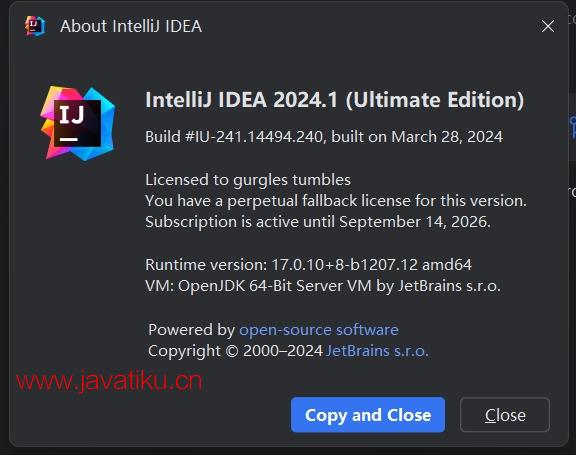Click the IntelliJ IDEA 2024.1 Ultimate Edition heading
This screenshot has width=576, height=455.
pos(335,100)
